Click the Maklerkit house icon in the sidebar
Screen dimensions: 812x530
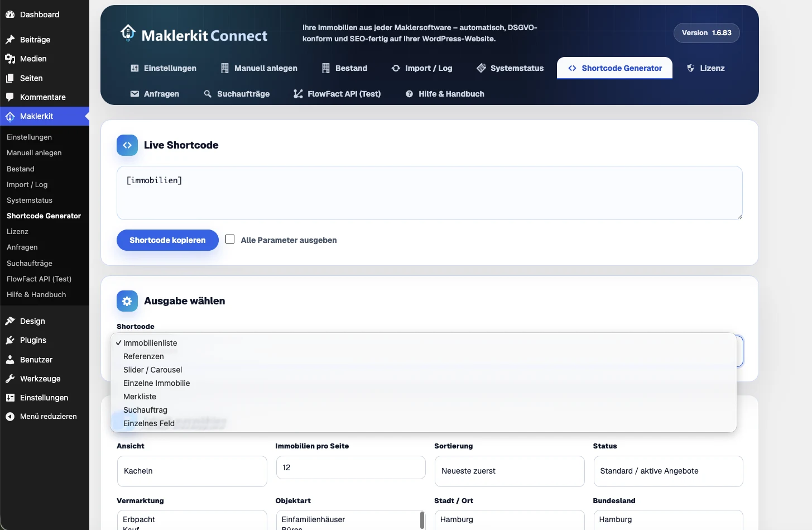click(10, 116)
